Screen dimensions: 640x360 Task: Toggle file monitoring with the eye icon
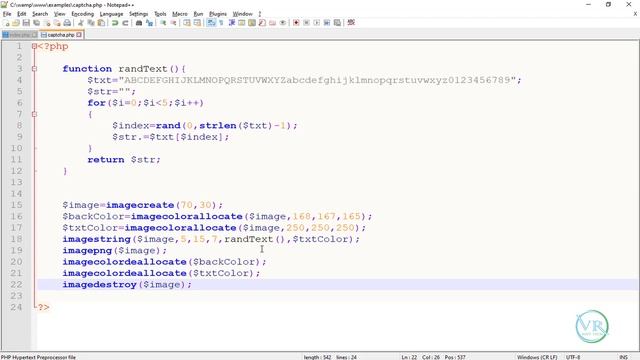(x=283, y=23)
